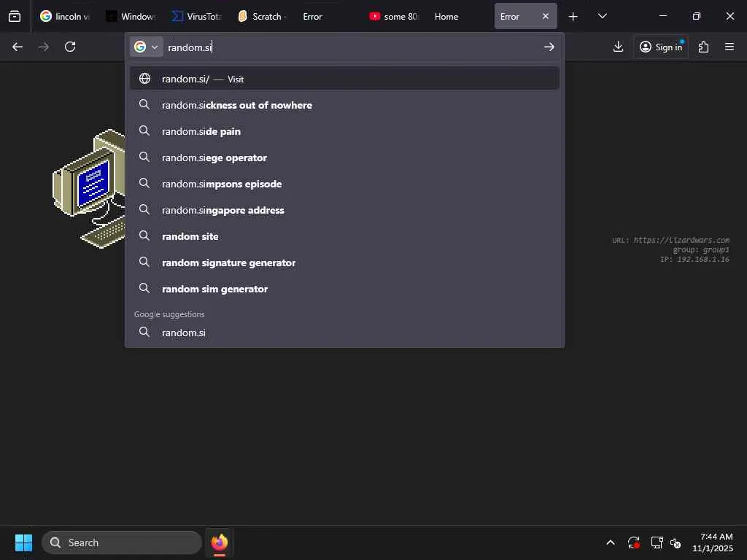Select 'random.siege operator' suggestion
747x560 pixels.
tap(344, 157)
